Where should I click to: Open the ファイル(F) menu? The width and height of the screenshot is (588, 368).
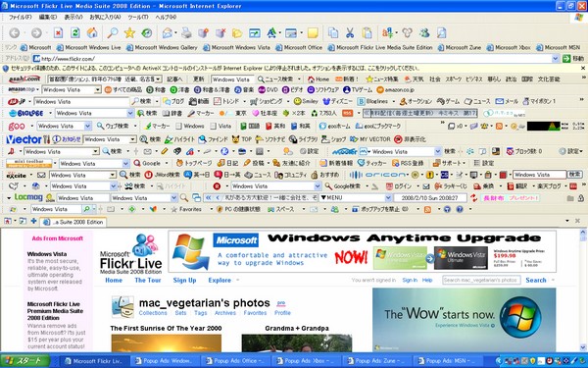pos(21,17)
